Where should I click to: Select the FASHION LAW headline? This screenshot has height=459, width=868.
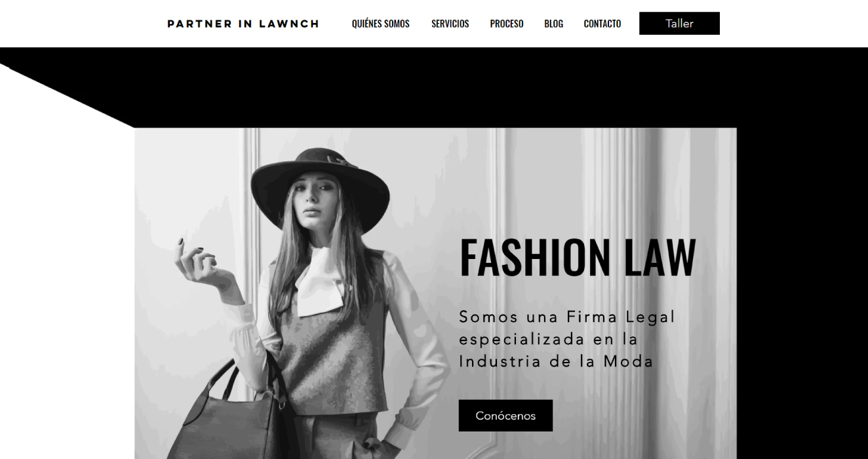tap(578, 258)
